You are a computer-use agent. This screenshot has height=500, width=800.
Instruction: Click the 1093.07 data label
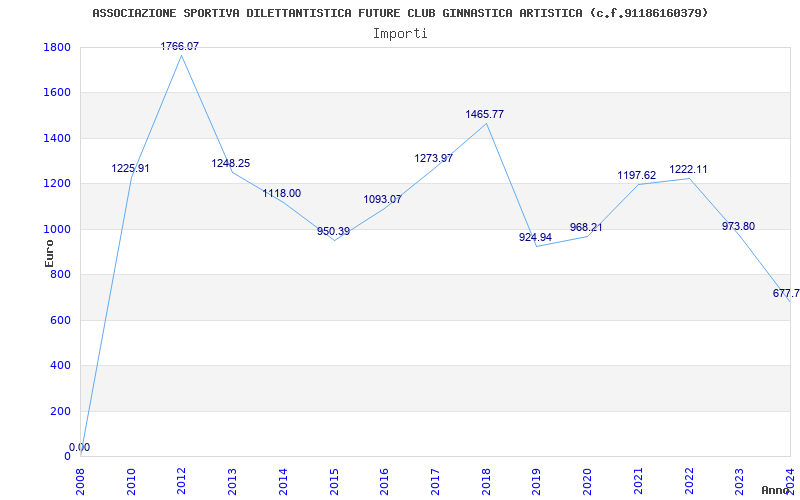pos(382,199)
